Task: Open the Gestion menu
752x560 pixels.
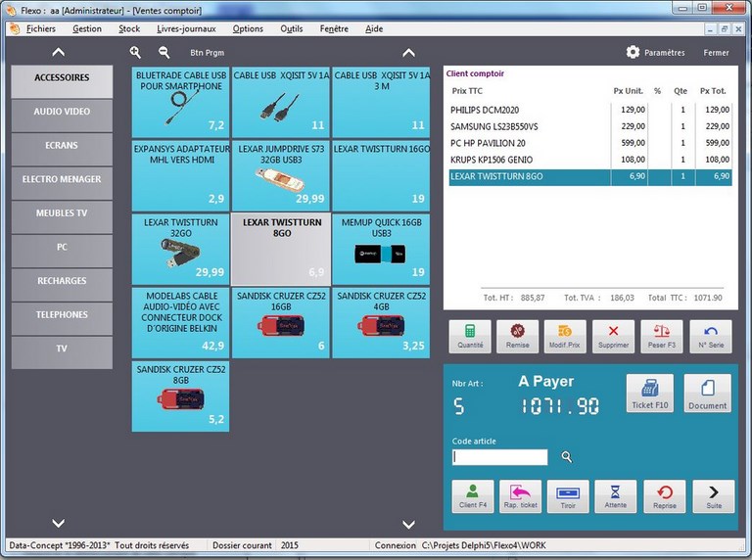Action: pos(87,28)
